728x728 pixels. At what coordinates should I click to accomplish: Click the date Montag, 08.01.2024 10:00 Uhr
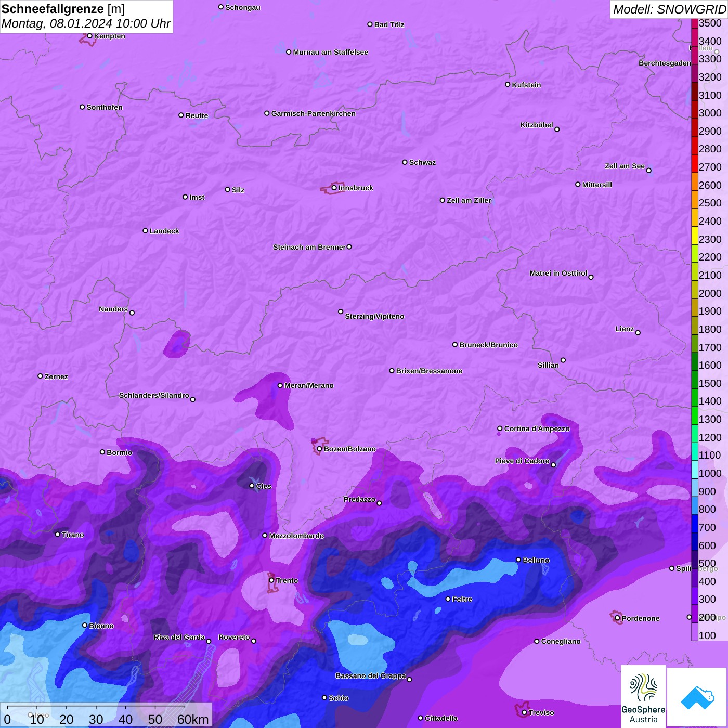[86, 23]
